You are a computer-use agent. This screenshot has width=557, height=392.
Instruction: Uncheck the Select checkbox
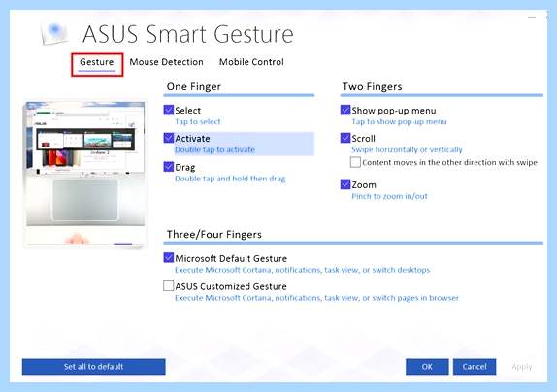click(169, 110)
